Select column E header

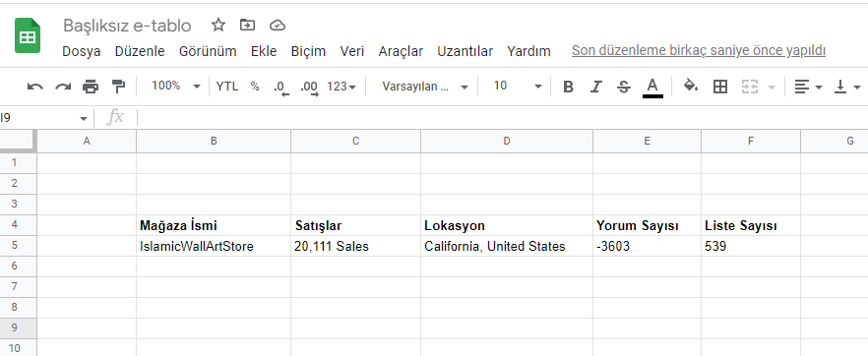click(648, 141)
